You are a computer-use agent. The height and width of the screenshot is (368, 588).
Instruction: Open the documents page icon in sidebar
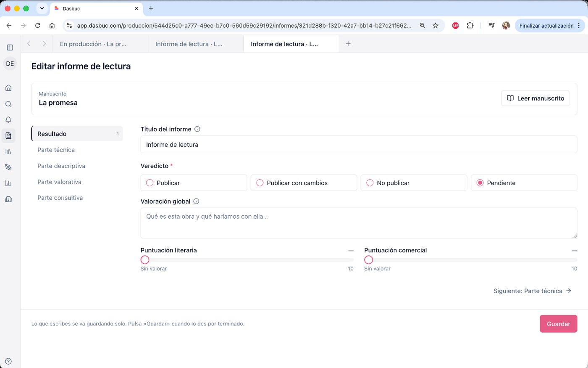(8, 135)
